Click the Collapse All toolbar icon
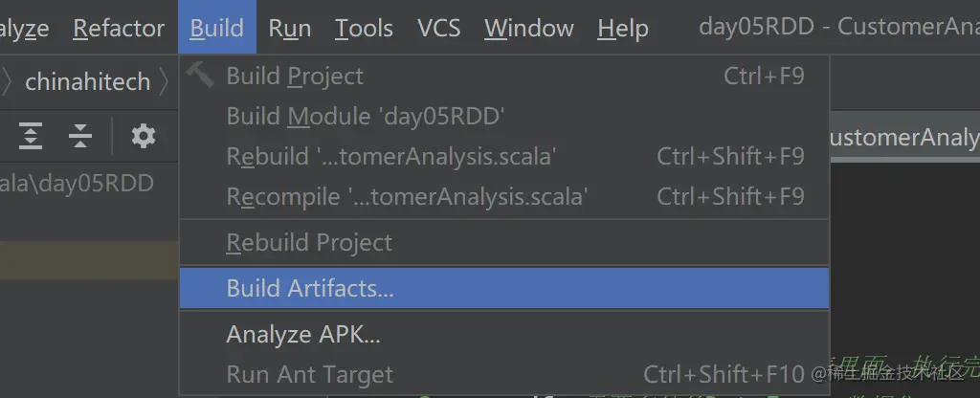980x398 pixels. coord(80,137)
